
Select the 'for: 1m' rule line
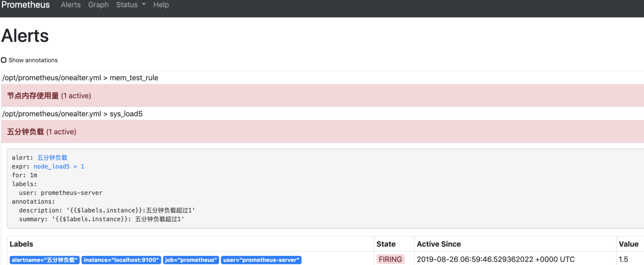tap(25, 175)
